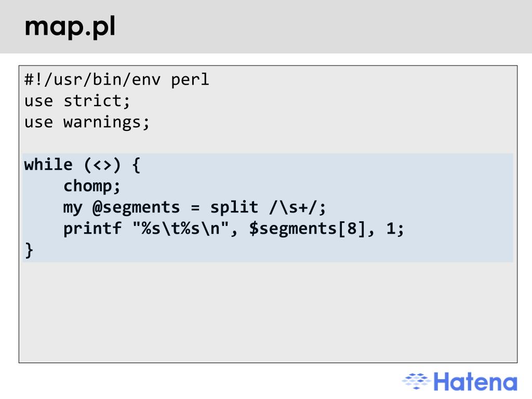Click the 'while' keyword
The height and width of the screenshot is (399, 532).
[x=48, y=165]
